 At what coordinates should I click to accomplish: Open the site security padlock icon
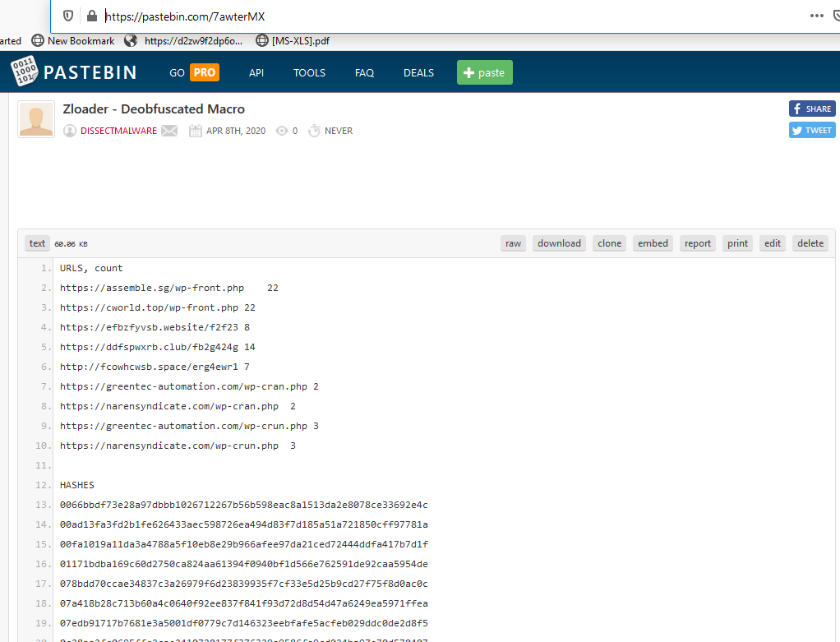click(x=91, y=16)
